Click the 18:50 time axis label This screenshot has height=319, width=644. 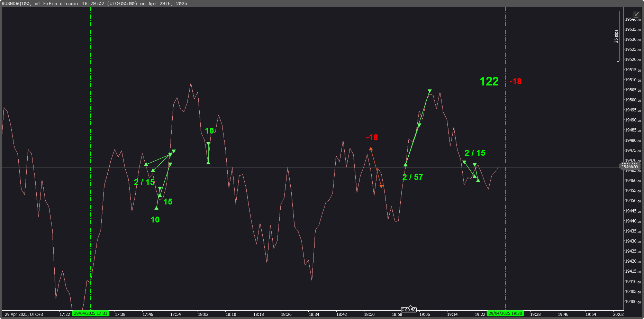369,315
